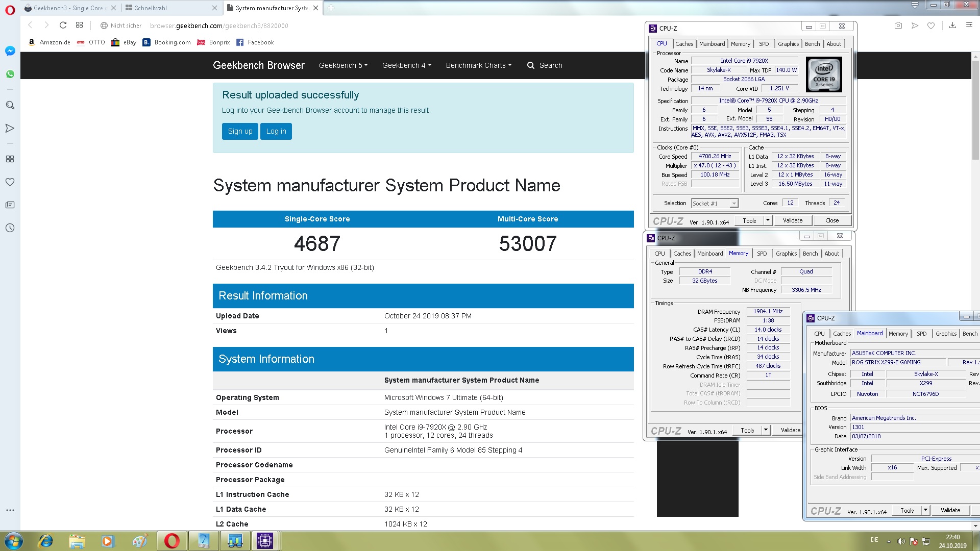The width and height of the screenshot is (980, 551).
Task: Go back with the browser back arrow
Action: pyautogui.click(x=30, y=25)
